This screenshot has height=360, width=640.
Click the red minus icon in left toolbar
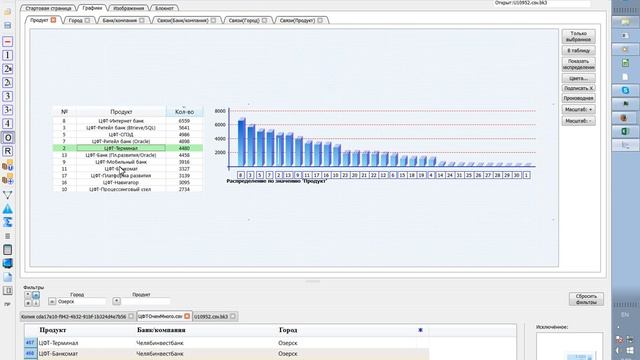tap(7, 41)
